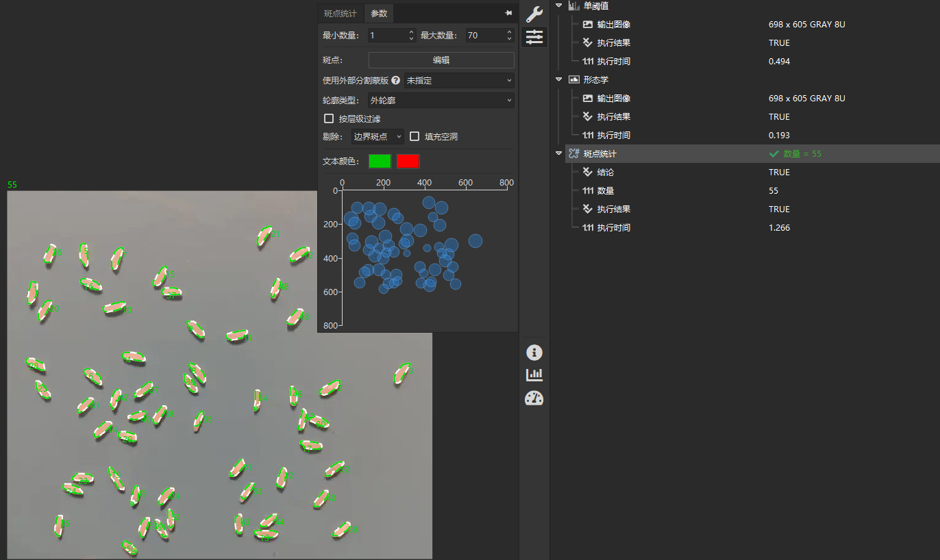Open the 使用外部分割蒙版 dropdown

(458, 81)
